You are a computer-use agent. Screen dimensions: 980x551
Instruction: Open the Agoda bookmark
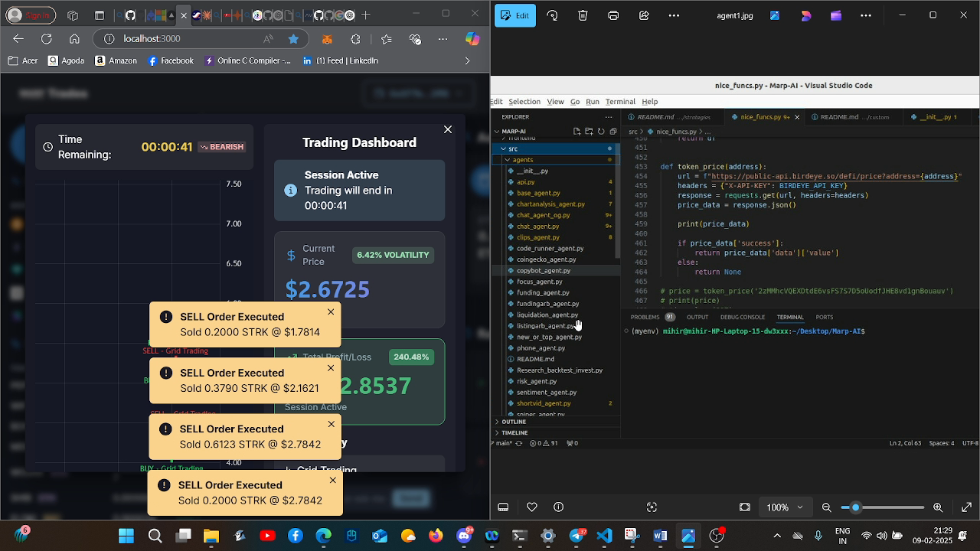[x=66, y=60]
